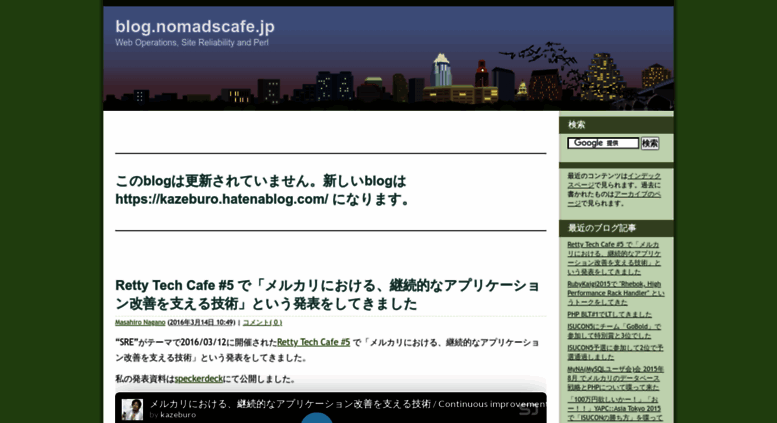Click the post date 2016年3月14日 10:49
The width and height of the screenshot is (777, 423).
[202, 322]
